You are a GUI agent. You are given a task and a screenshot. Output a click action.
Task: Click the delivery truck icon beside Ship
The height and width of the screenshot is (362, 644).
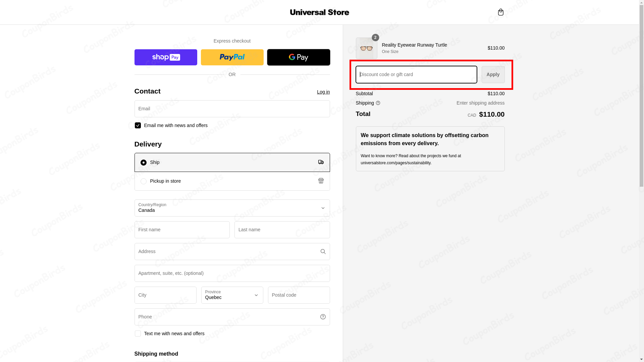tap(321, 162)
